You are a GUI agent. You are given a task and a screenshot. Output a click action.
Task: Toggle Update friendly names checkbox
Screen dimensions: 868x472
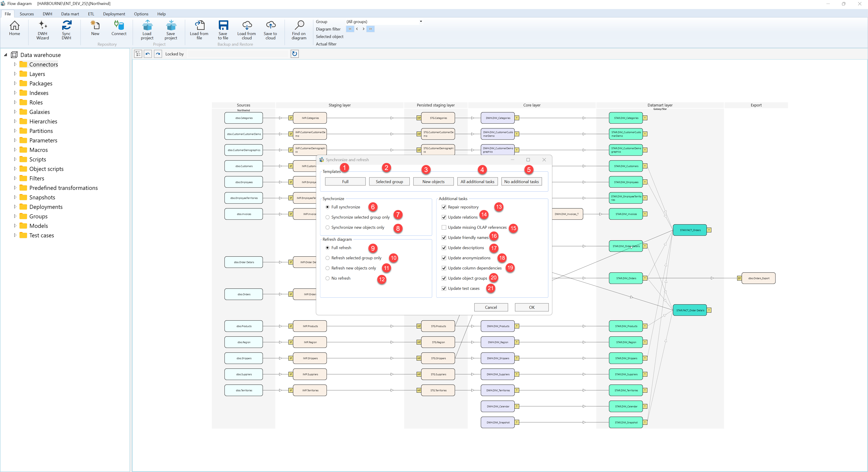click(x=444, y=238)
